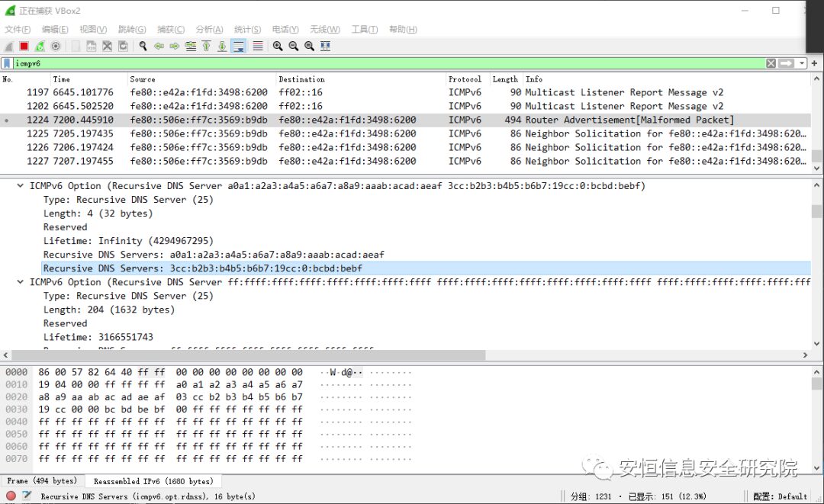Clear the icmpv6 display filter
This screenshot has height=504, width=824.
coord(771,63)
